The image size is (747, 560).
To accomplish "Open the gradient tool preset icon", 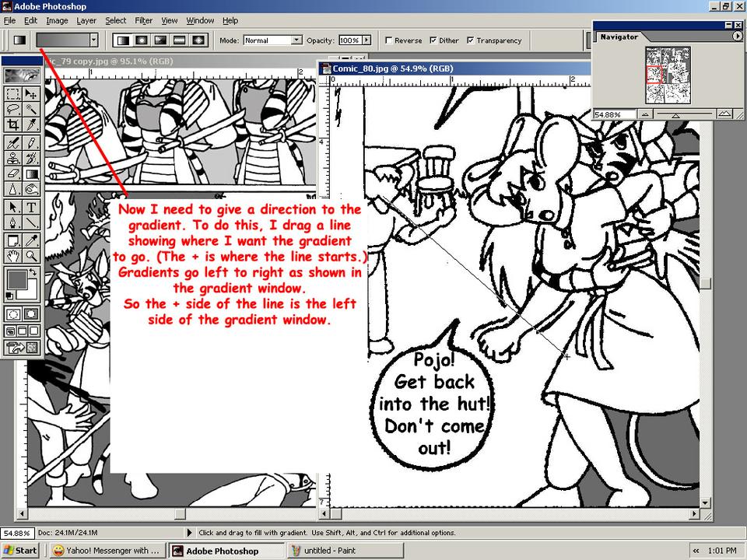I will click(x=19, y=40).
